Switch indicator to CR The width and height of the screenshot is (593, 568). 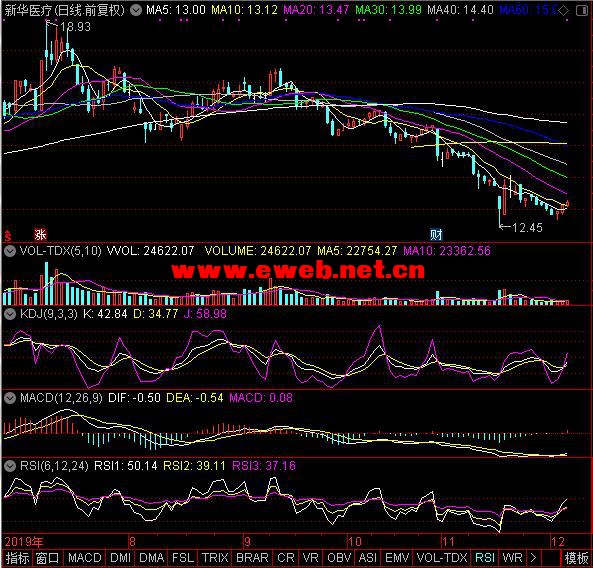click(286, 558)
